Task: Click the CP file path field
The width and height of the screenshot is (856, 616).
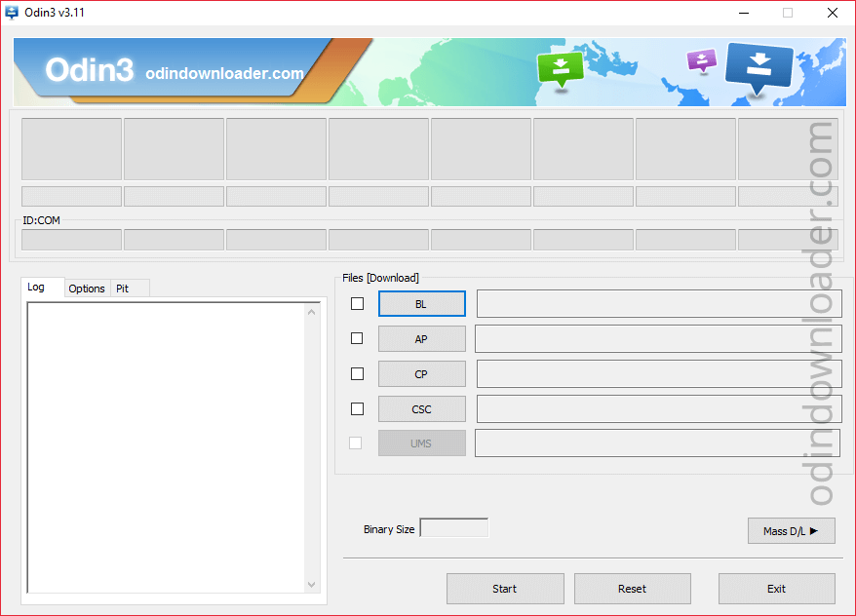Action: pyautogui.click(x=659, y=373)
